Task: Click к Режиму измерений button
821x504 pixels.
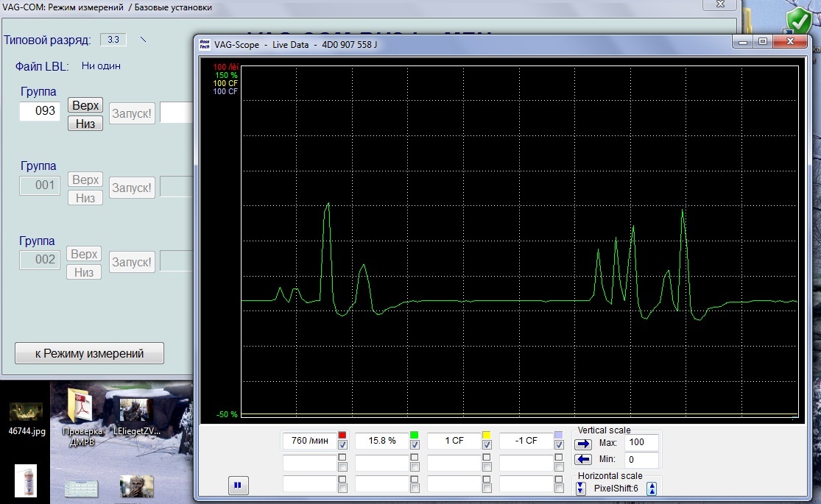Action: (89, 353)
